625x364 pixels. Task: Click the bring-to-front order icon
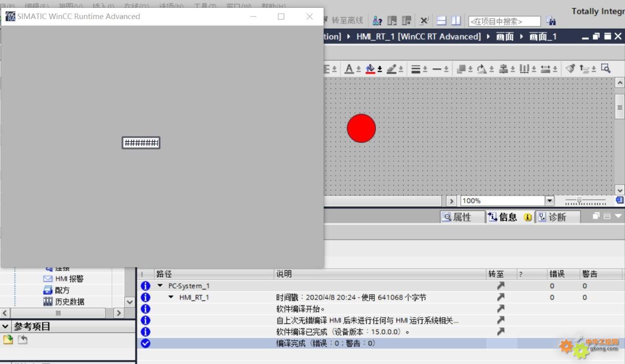tap(461, 69)
